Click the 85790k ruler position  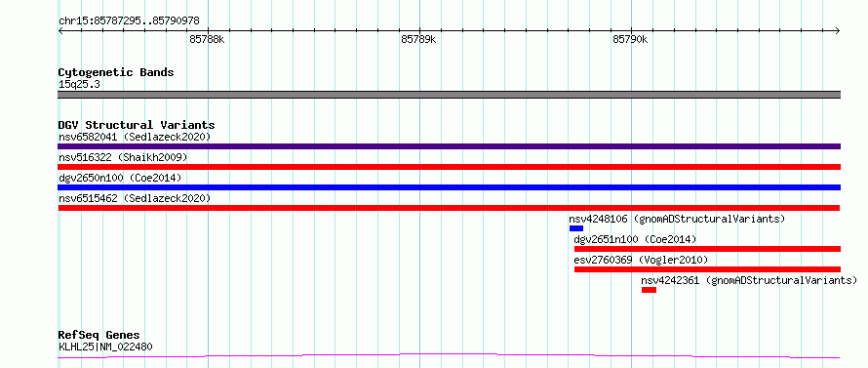click(630, 39)
